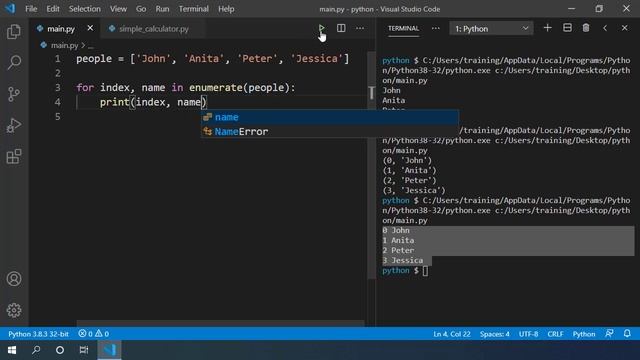Split the terminal
The width and height of the screenshot is (640, 360).
[x=567, y=28]
